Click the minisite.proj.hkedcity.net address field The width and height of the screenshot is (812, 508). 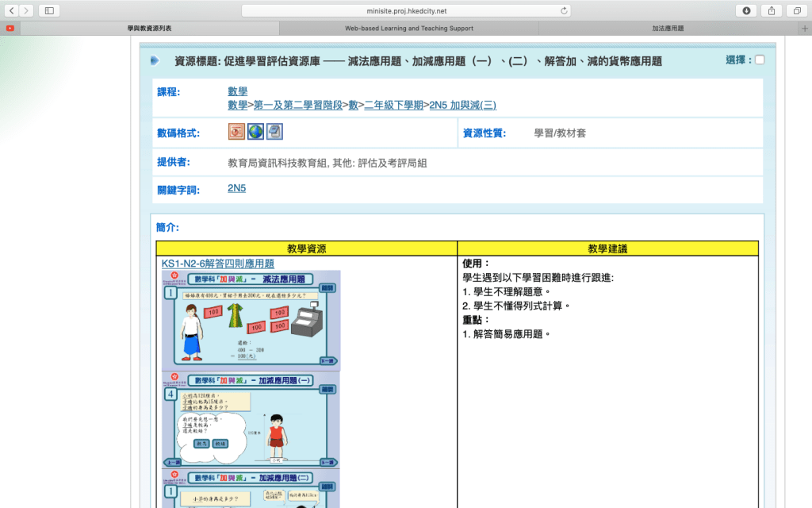404,11
